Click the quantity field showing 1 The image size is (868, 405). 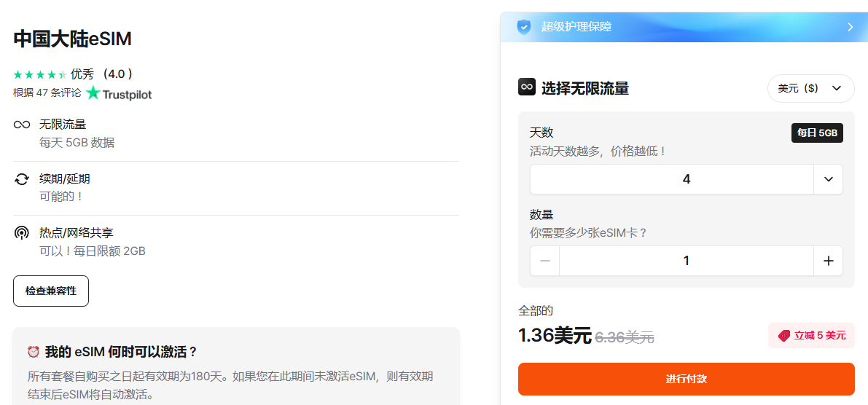[x=686, y=261]
